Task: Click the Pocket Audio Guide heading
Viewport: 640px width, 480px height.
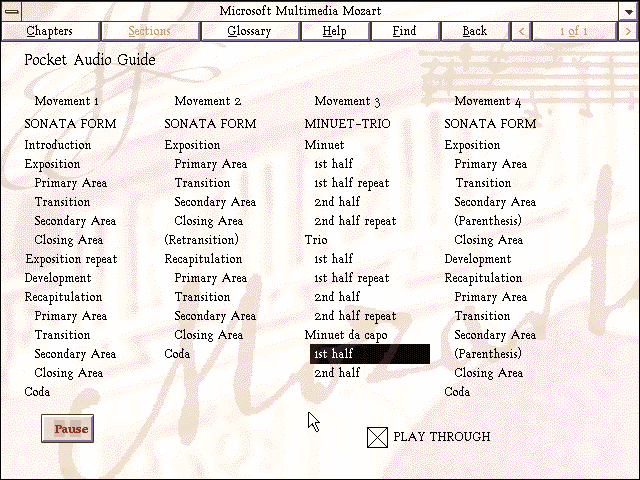Action: click(x=90, y=60)
